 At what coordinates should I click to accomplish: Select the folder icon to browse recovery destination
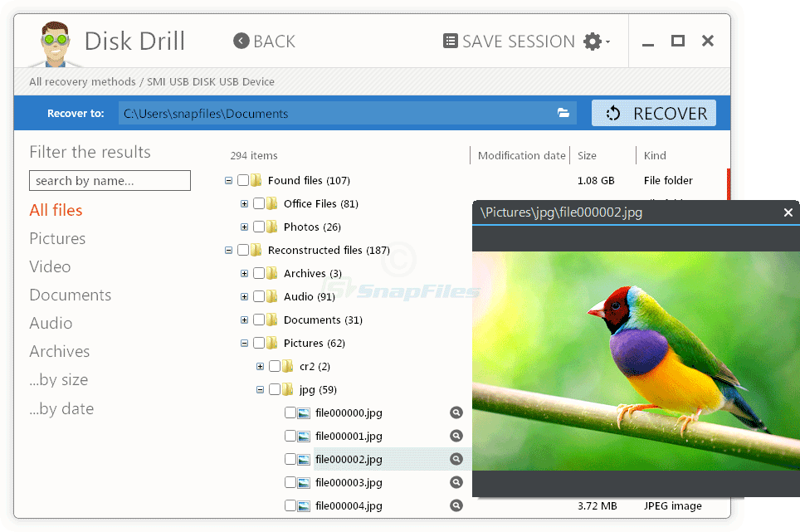pos(563,112)
